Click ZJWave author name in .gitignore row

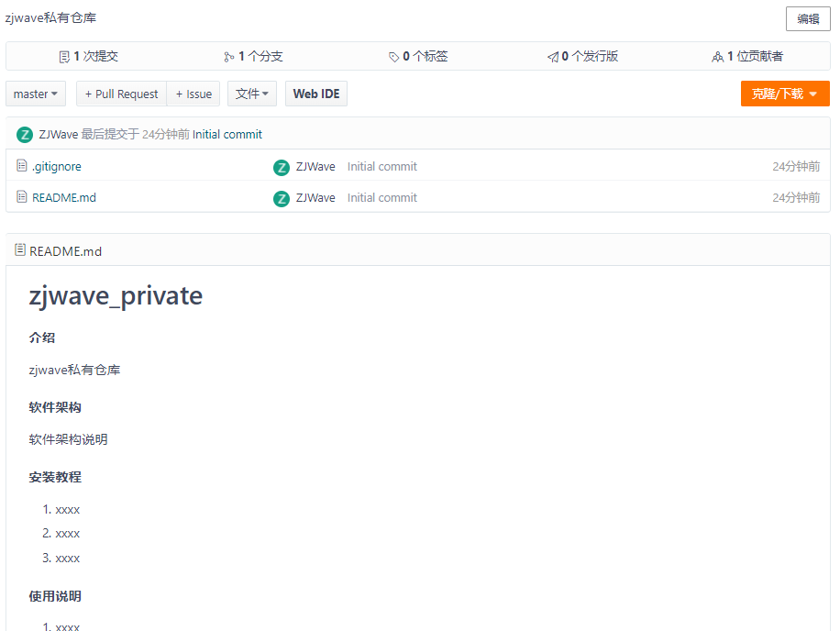315,167
